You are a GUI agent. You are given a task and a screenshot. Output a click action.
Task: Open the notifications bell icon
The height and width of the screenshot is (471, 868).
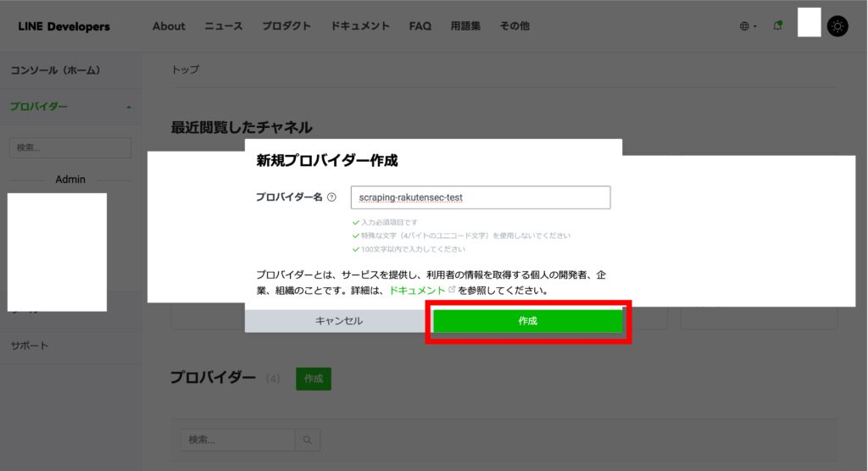coord(778,25)
